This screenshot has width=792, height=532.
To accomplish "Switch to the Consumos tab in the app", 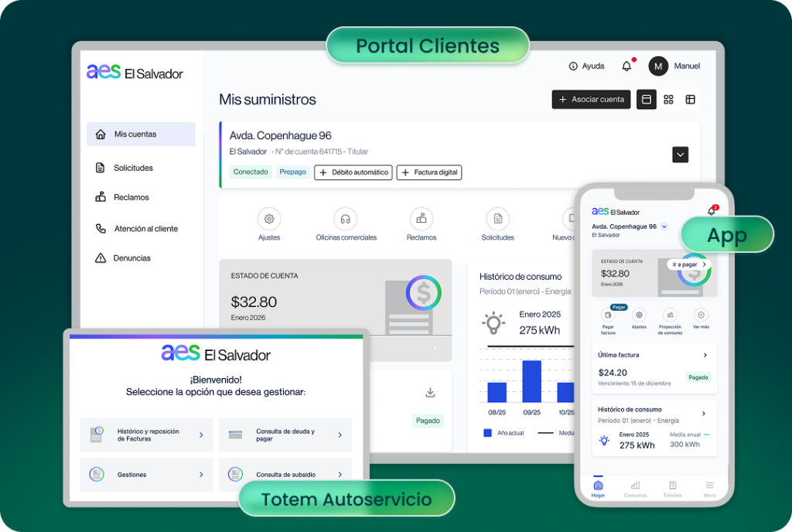I will 635,489.
